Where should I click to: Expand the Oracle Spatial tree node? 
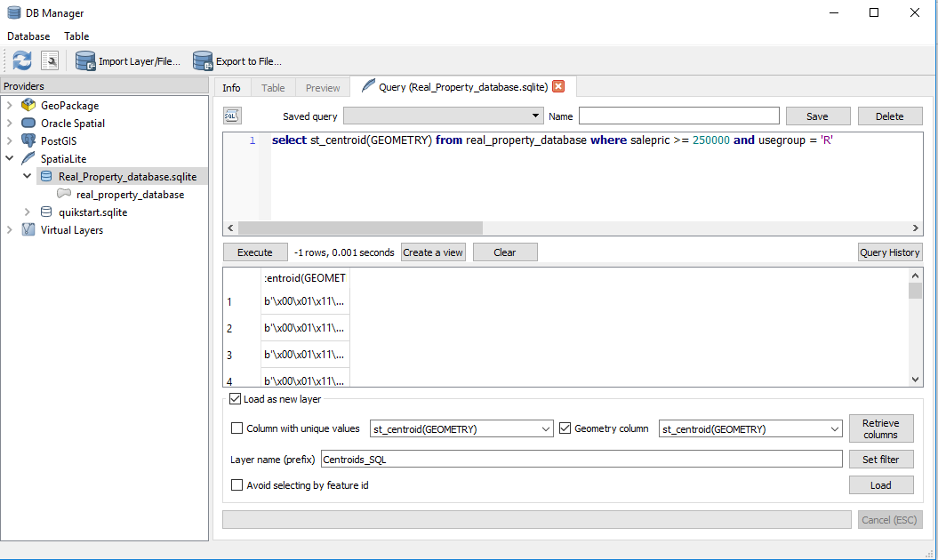pos(10,124)
